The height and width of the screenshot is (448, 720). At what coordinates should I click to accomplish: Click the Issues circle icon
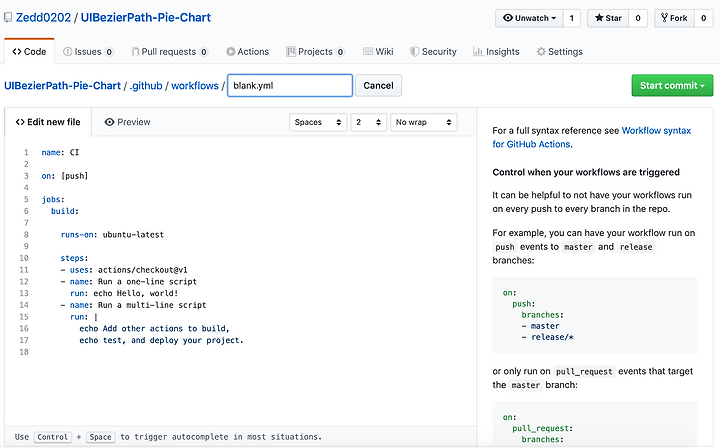click(x=68, y=51)
